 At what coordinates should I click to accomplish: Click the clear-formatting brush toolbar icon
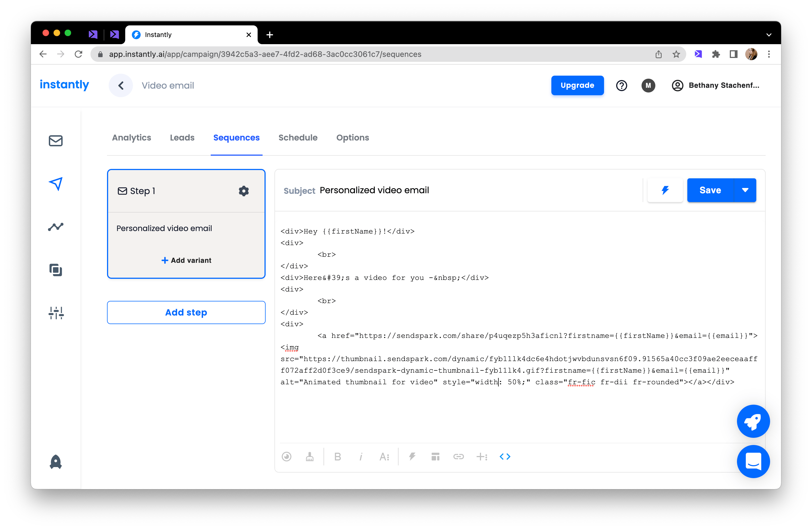click(309, 457)
